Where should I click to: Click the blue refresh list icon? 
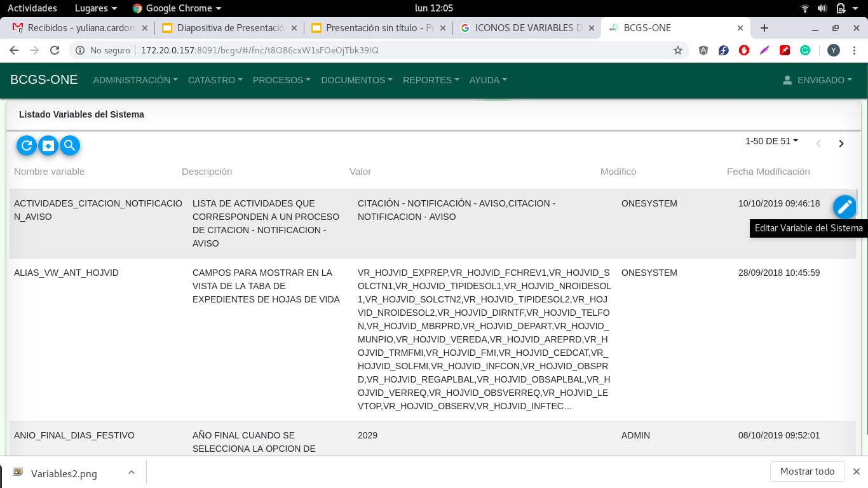(27, 146)
